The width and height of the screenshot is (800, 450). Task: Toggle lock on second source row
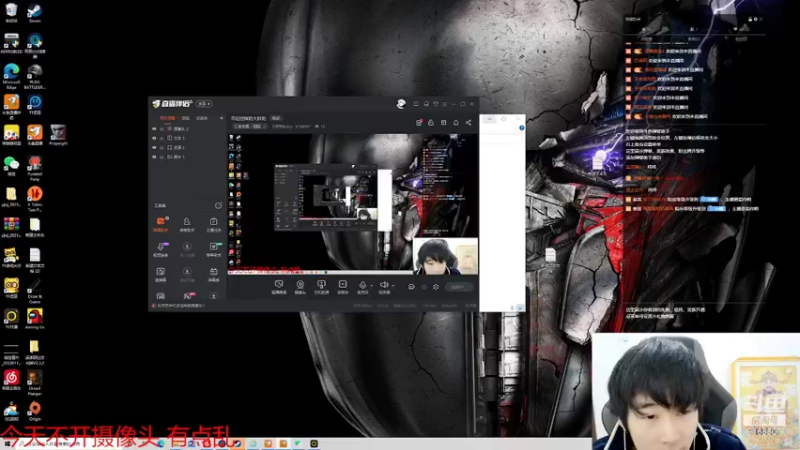(162, 138)
